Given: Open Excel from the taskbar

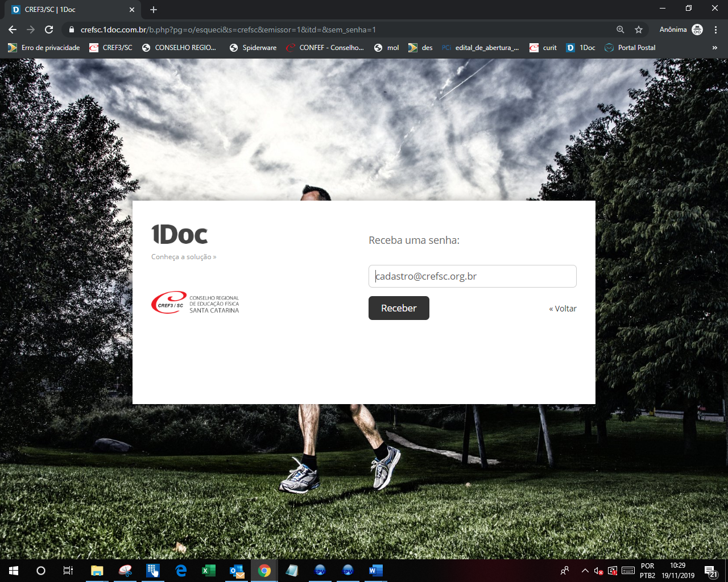Looking at the screenshot, I should click(x=209, y=571).
